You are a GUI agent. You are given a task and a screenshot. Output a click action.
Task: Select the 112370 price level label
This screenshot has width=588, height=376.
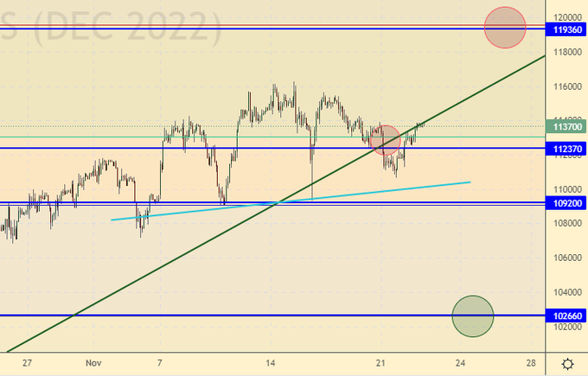point(567,149)
